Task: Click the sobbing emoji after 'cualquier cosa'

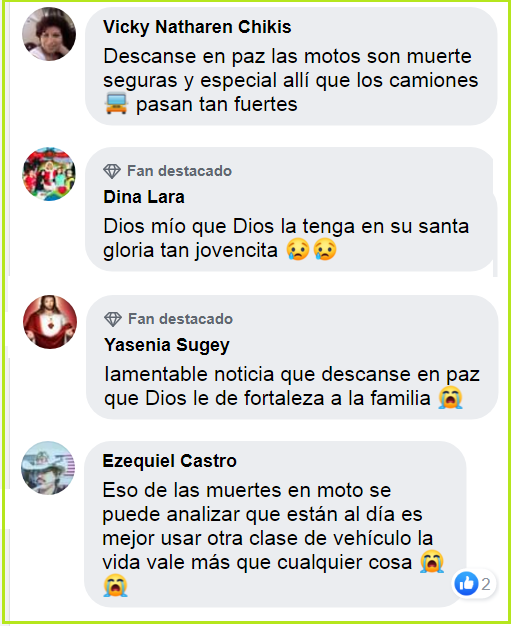Action: click(x=432, y=561)
